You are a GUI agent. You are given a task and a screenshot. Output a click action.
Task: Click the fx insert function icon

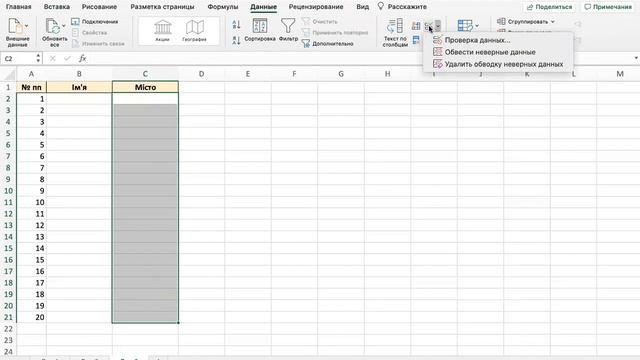click(82, 58)
